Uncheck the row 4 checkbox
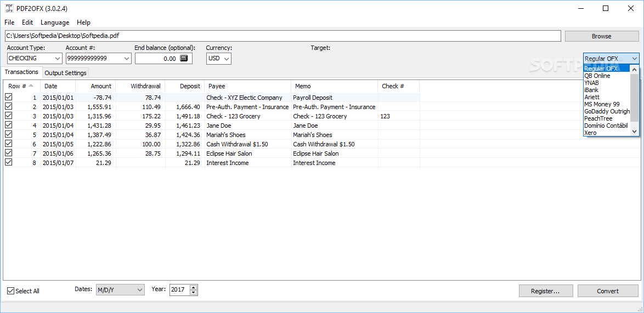Screen dimensions: 644x313 [x=8, y=125]
